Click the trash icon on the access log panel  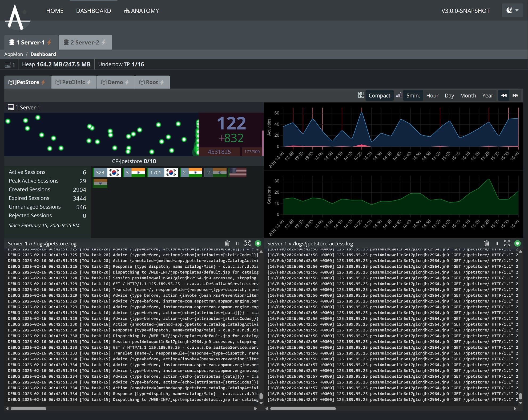tap(487, 243)
